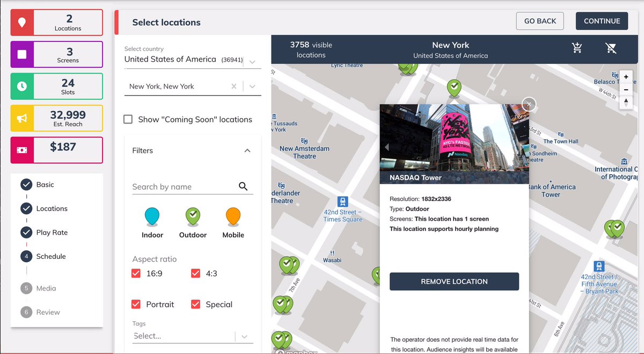This screenshot has width=644, height=354.
Task: Click the Wasabi restaurant map icon
Action: (x=332, y=252)
